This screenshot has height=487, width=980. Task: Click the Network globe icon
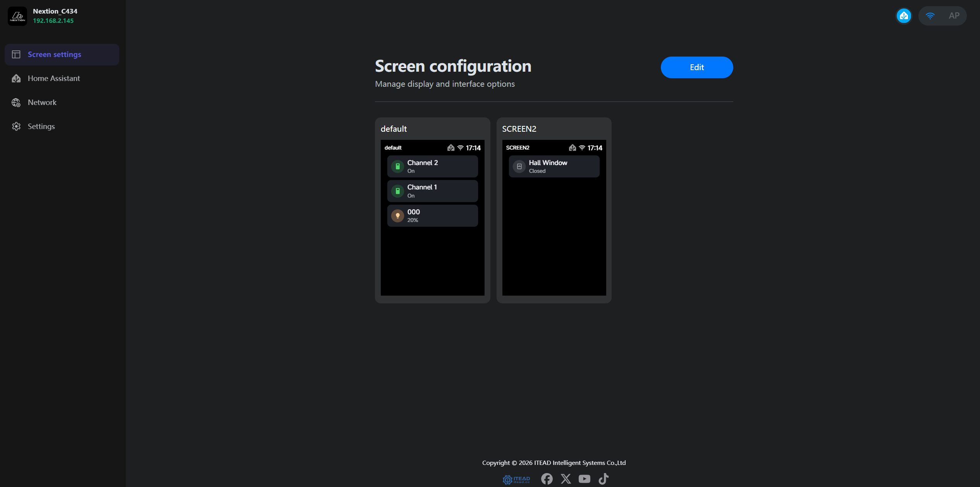[x=16, y=102]
